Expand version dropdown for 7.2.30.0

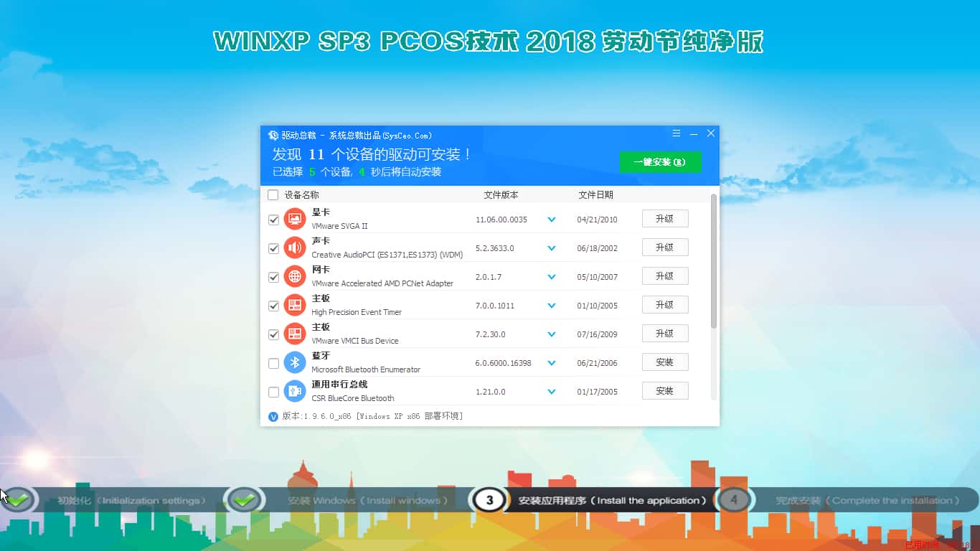[552, 334]
